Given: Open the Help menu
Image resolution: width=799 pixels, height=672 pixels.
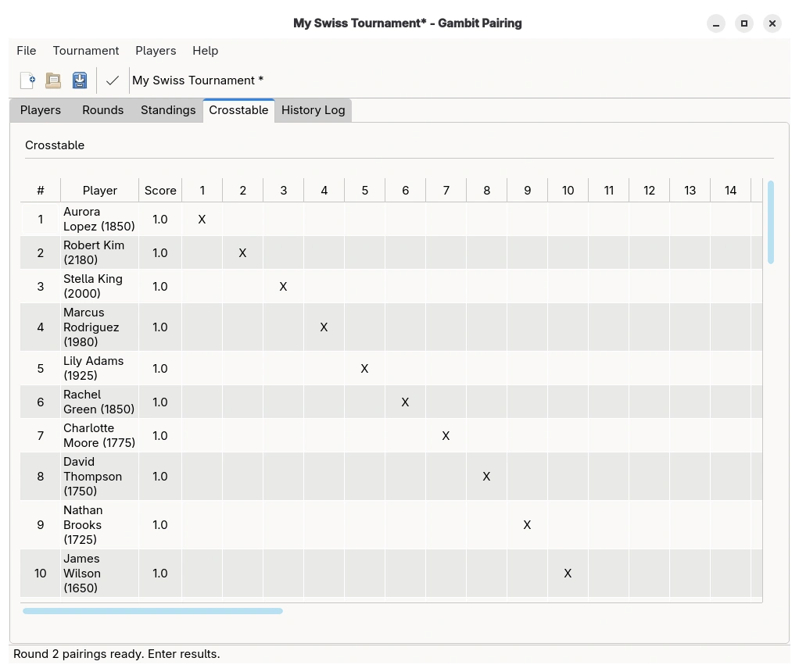Looking at the screenshot, I should coord(206,51).
